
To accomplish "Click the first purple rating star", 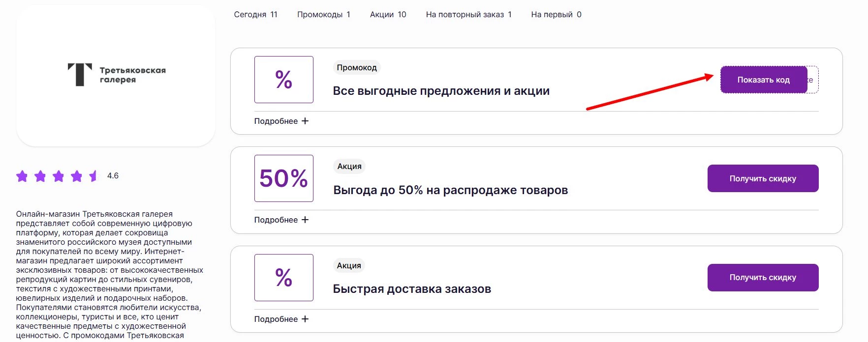I will 22,176.
